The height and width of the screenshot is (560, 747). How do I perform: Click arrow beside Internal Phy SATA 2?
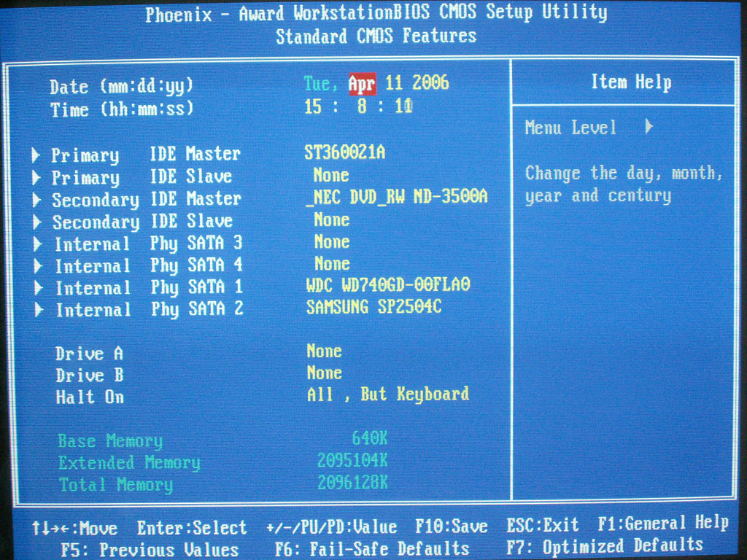click(x=39, y=310)
